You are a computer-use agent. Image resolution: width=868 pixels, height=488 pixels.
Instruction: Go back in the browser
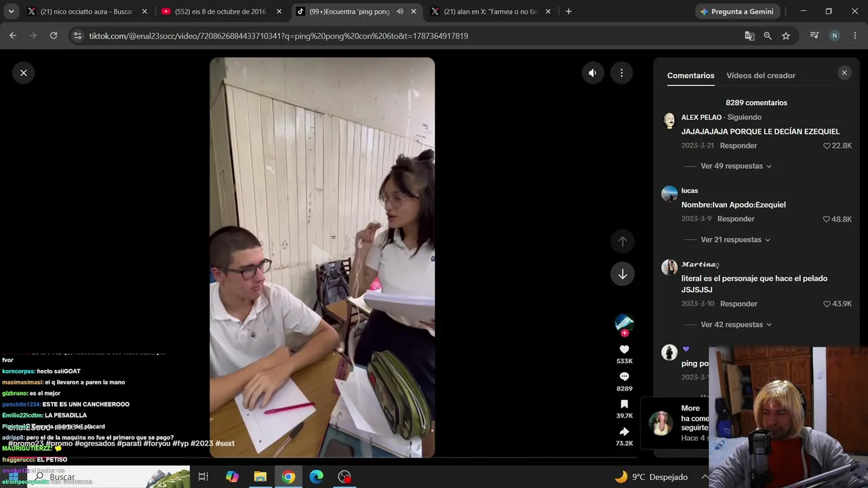coord(13,36)
